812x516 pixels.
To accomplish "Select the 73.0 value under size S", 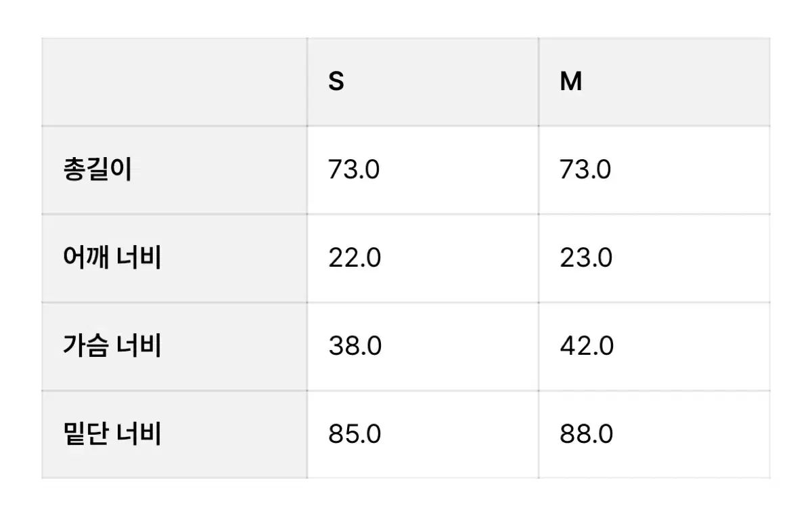I will click(354, 170).
